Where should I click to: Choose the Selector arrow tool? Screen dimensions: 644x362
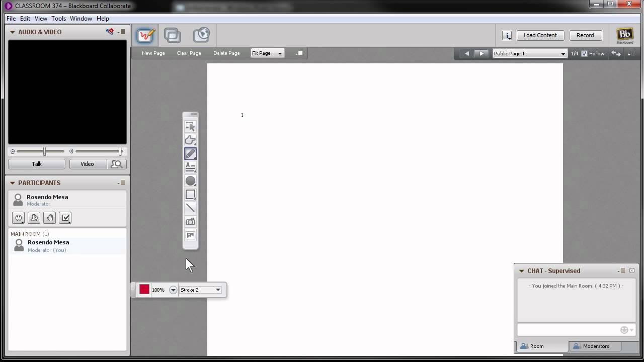[190, 126]
